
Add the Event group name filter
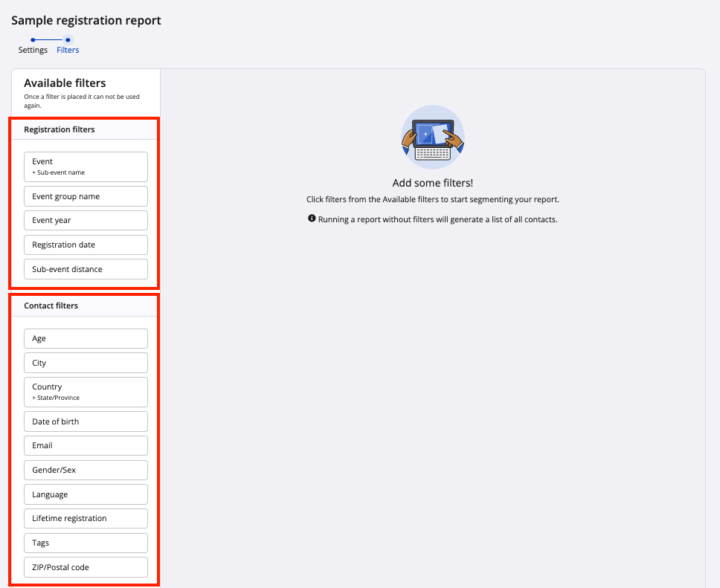coord(86,196)
